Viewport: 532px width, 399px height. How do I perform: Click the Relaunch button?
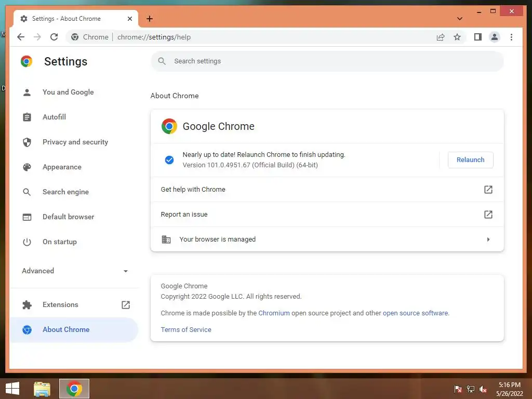tap(470, 160)
